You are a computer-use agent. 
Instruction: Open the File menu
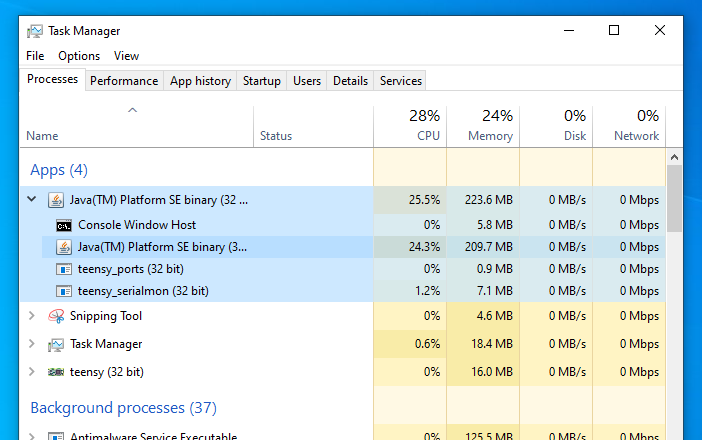click(35, 56)
